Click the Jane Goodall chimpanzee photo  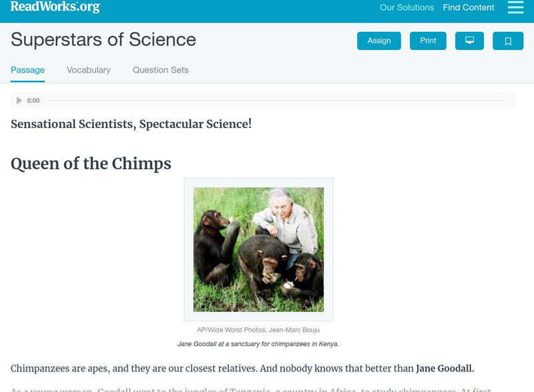click(258, 249)
